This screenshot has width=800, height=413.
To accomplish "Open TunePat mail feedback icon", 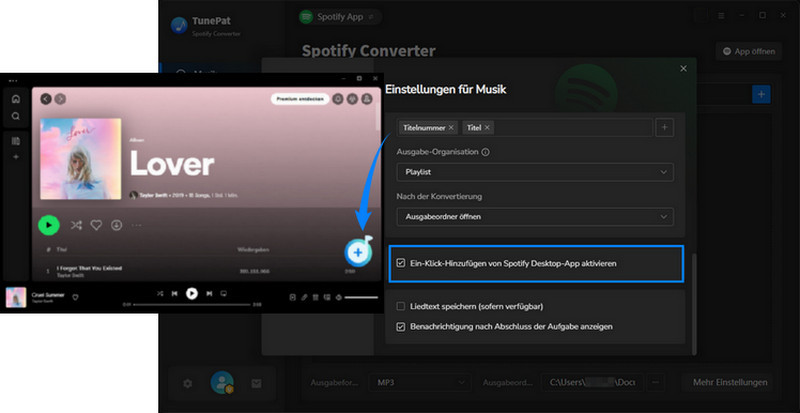I will click(x=257, y=383).
